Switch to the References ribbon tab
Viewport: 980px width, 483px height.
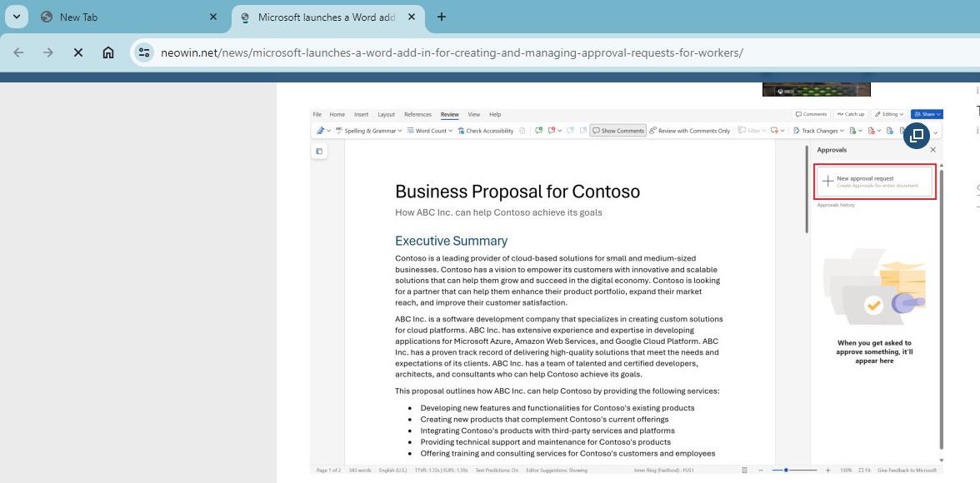(x=417, y=114)
